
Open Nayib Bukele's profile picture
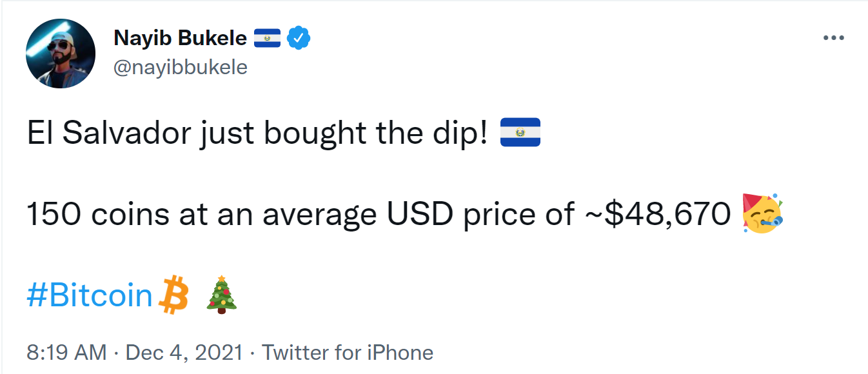61,54
